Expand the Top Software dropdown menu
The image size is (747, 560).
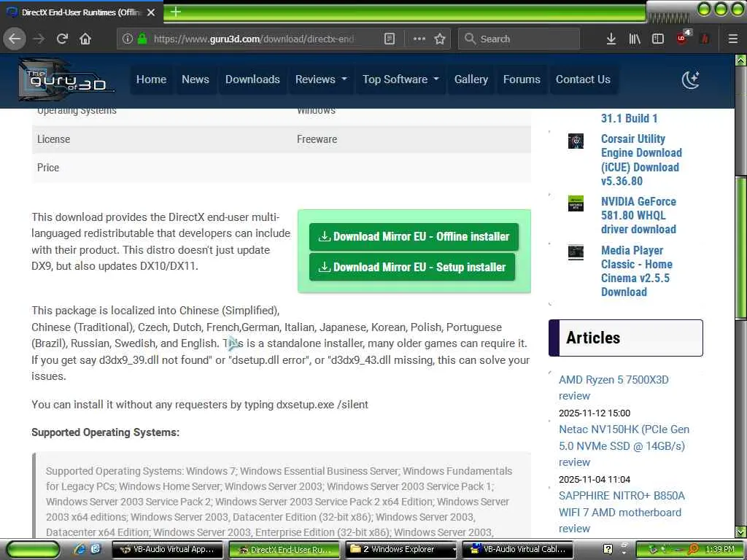click(400, 79)
